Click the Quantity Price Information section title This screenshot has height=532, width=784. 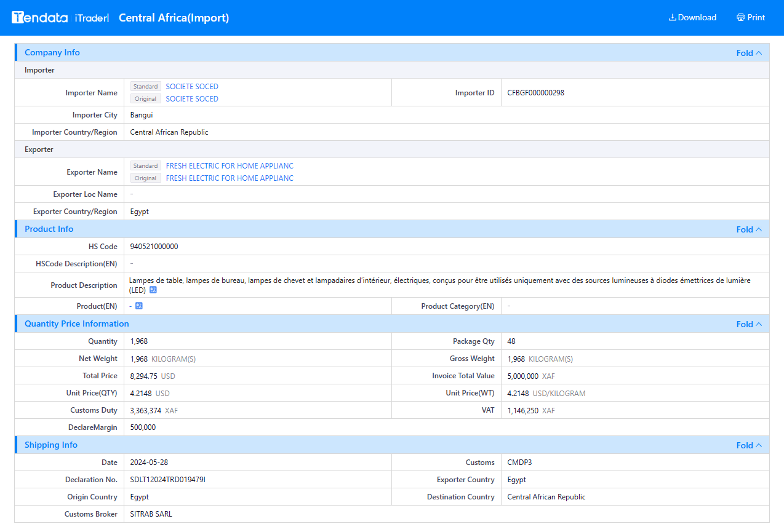point(77,324)
